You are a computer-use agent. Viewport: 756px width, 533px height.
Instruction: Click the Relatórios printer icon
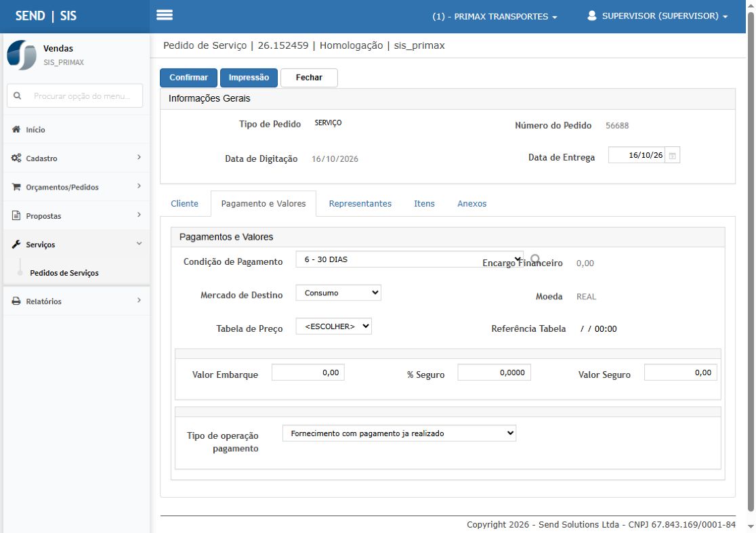click(16, 301)
